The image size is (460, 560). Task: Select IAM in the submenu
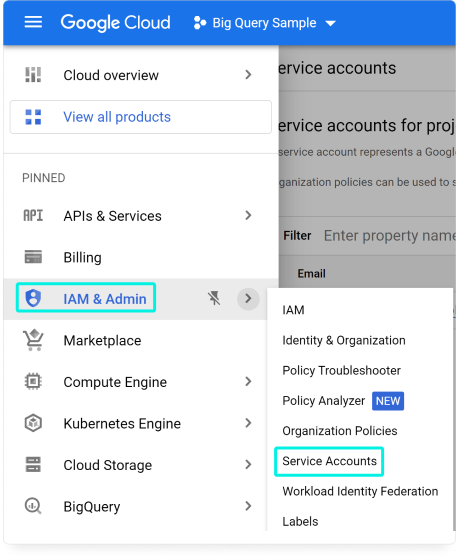(293, 310)
